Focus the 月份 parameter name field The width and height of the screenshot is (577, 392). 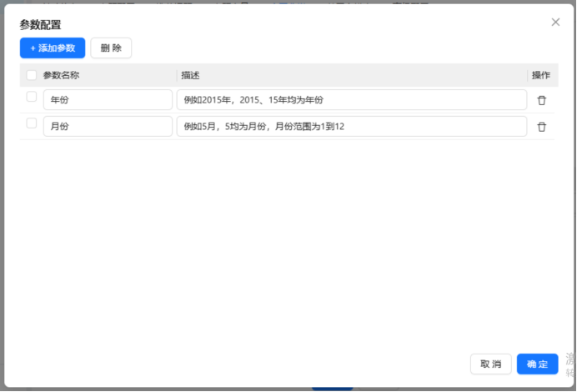107,127
